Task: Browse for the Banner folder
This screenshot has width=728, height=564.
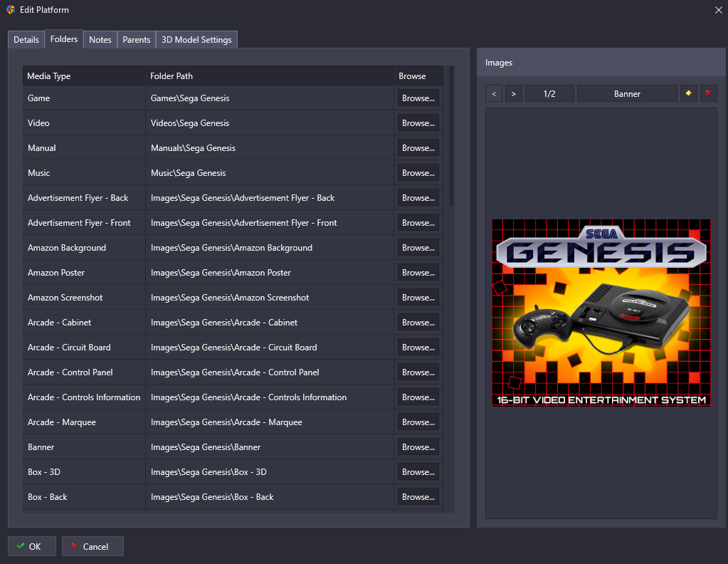Action: coord(418,447)
